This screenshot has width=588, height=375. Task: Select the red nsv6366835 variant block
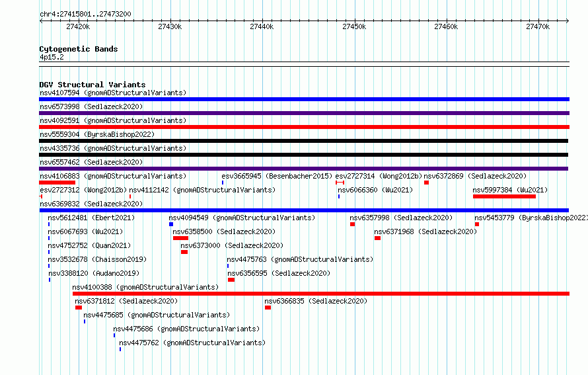268,308
